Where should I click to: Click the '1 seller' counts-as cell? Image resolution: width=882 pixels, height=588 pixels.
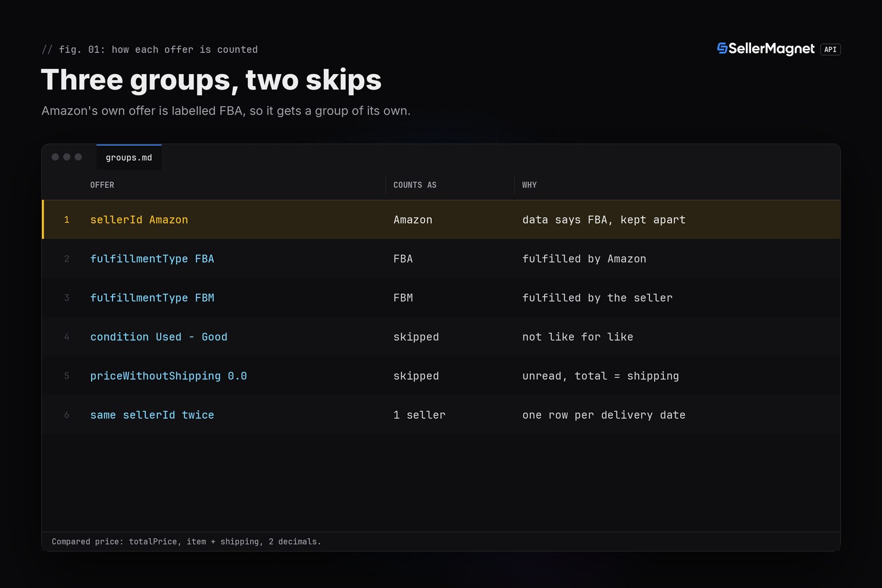point(419,415)
